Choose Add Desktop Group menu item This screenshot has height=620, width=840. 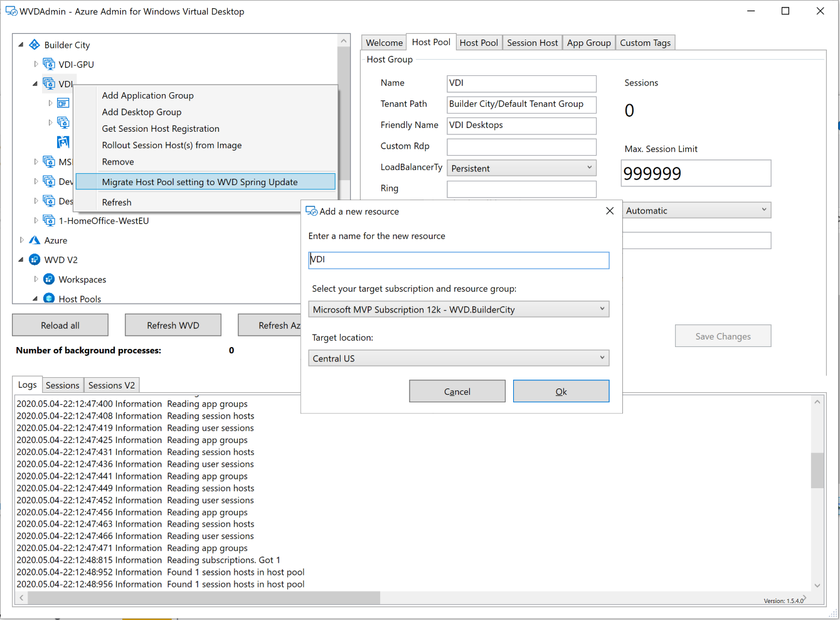click(142, 112)
